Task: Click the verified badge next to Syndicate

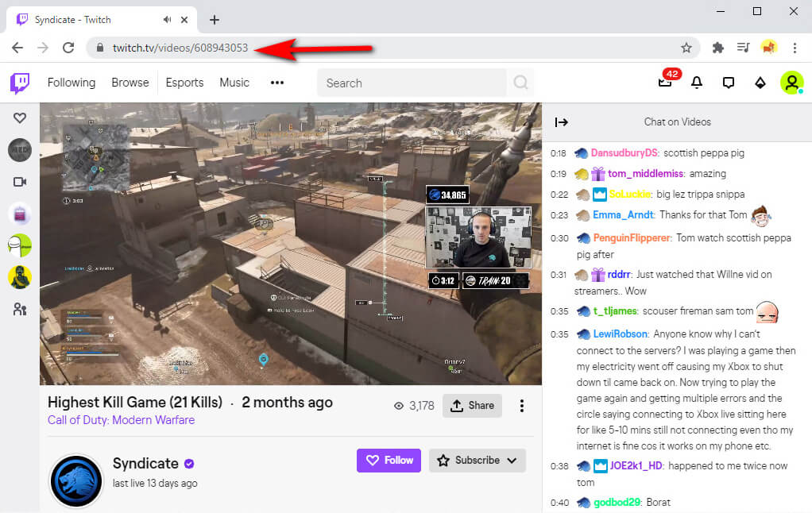Action: click(189, 464)
